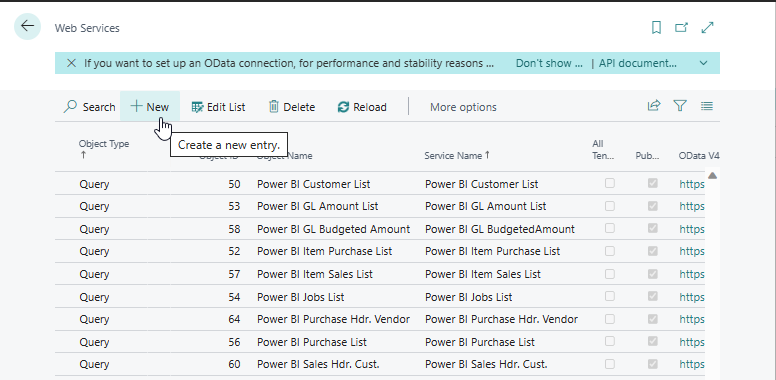This screenshot has width=776, height=380.
Task: Click the Search action
Action: pos(90,107)
